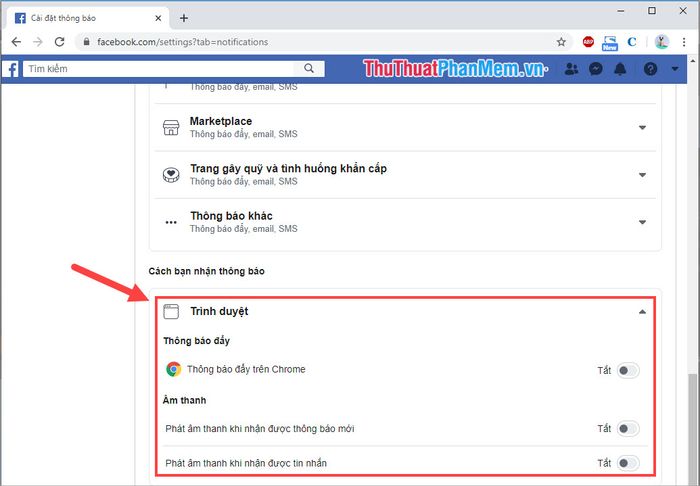
Task: Open the Messenger icon in Facebook bar
Action: click(596, 69)
